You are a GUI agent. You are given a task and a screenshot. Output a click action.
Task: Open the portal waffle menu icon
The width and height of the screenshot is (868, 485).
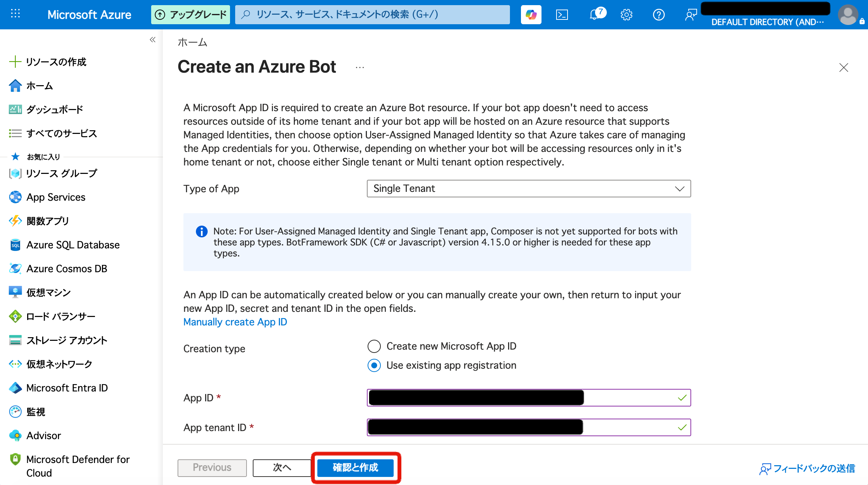[15, 14]
